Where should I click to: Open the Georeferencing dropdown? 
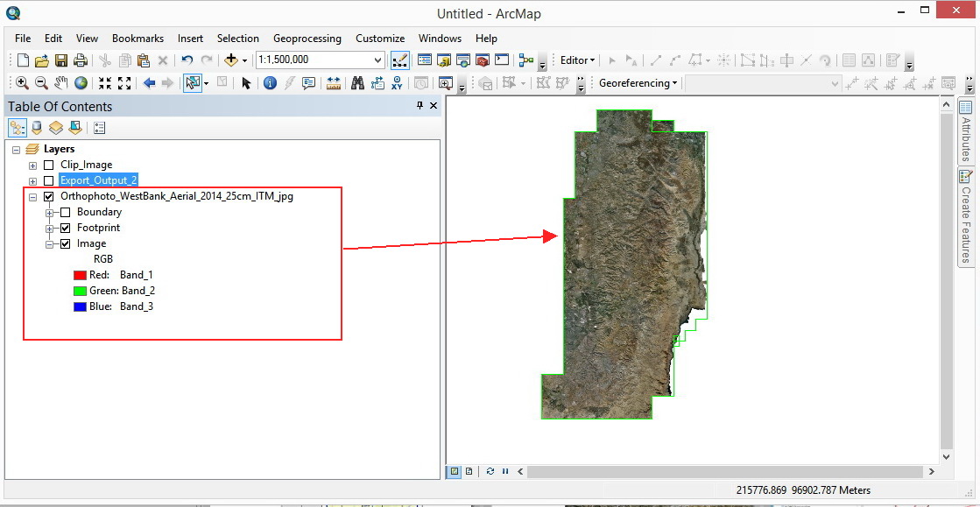click(637, 82)
